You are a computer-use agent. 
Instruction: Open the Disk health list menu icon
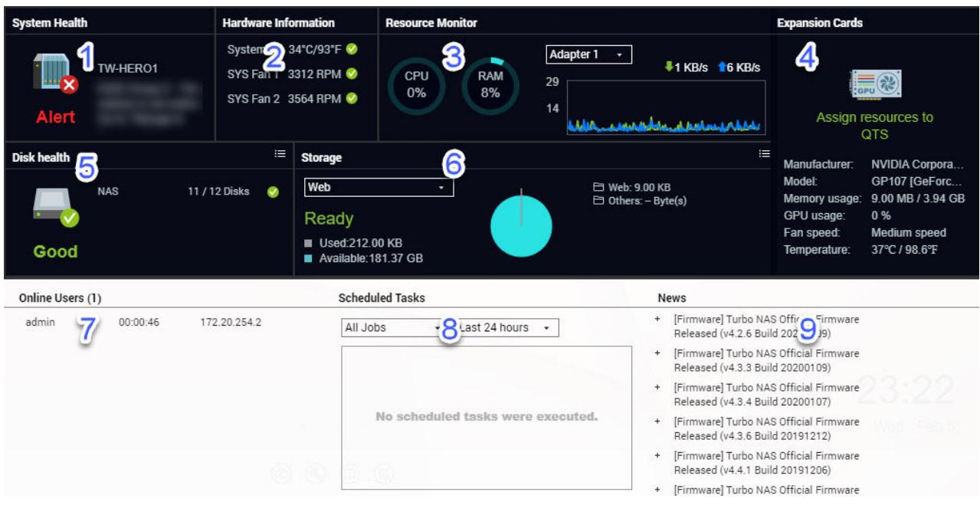[280, 154]
